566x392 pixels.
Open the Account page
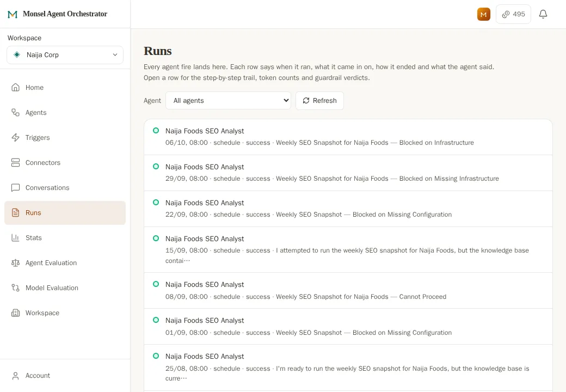[65, 376]
